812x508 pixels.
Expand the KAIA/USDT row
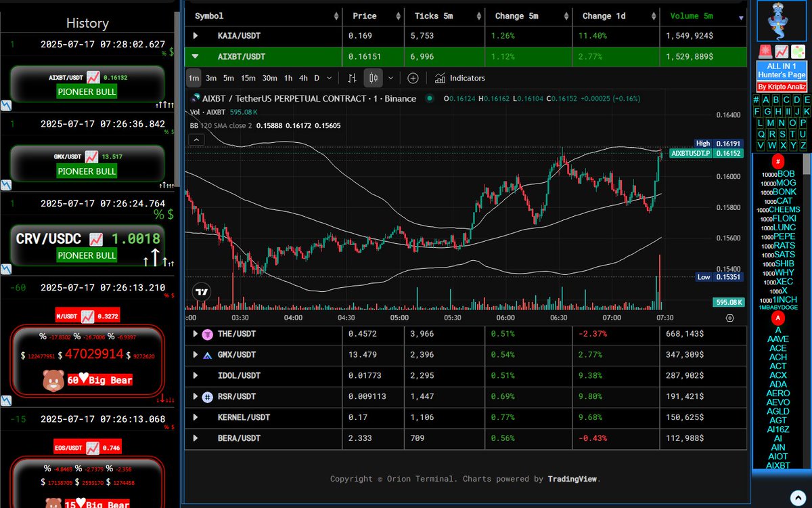(x=196, y=35)
